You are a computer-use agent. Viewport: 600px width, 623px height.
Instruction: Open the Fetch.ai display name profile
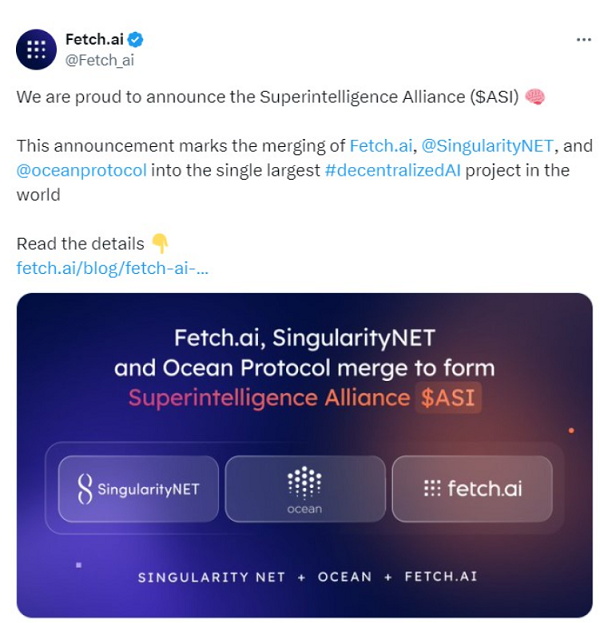[93, 40]
